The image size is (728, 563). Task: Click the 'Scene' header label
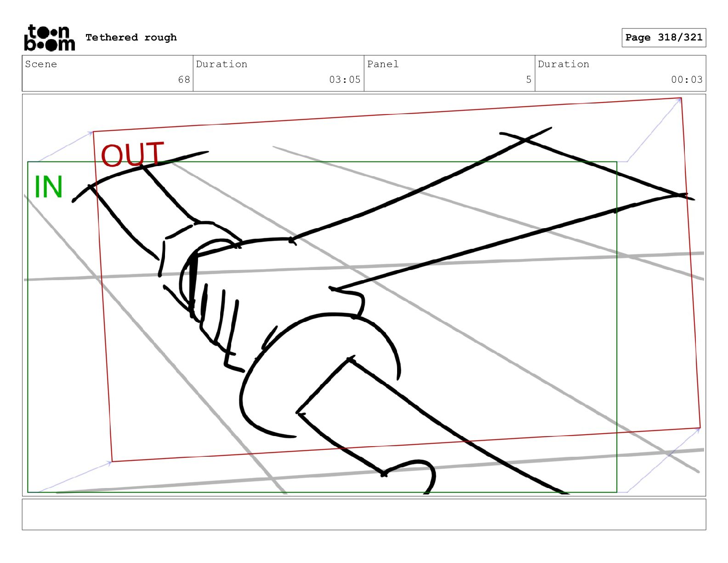(x=41, y=64)
